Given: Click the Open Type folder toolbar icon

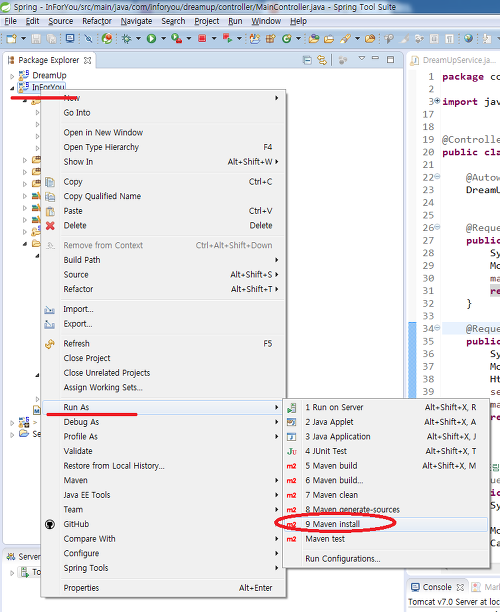Looking at the screenshot, I should (314, 38).
